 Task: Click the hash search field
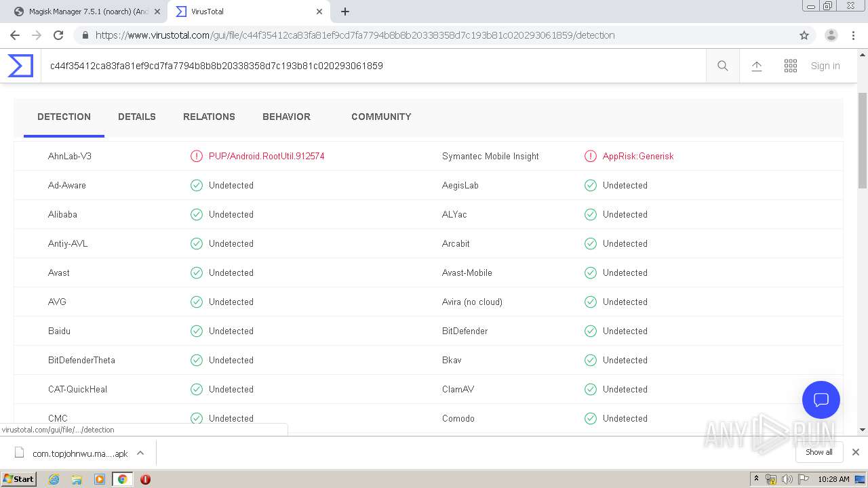pyautogui.click(x=373, y=66)
